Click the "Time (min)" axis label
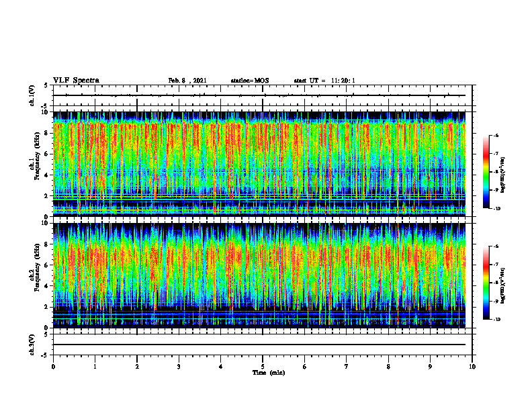 269,373
